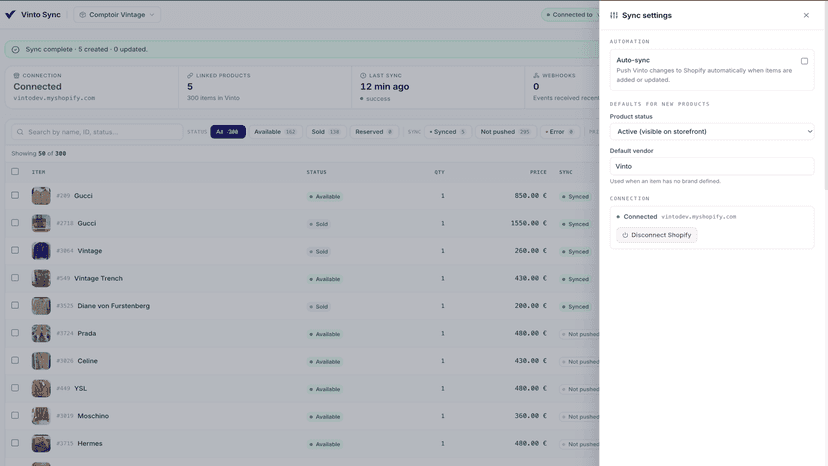
Task: Click the Last Sync clock icon
Action: pos(363,76)
